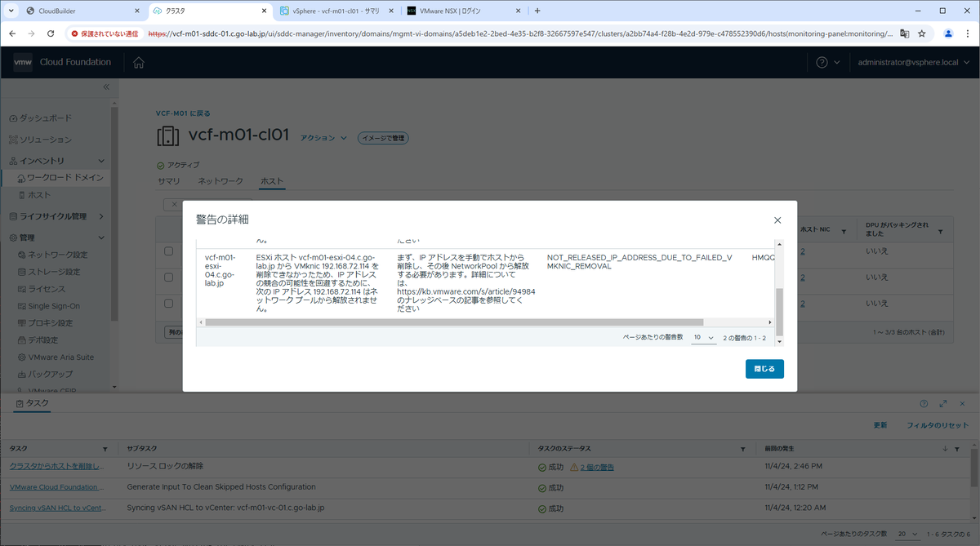Check the bottommost host row checkbox
Image resolution: width=980 pixels, height=546 pixels.
(168, 304)
